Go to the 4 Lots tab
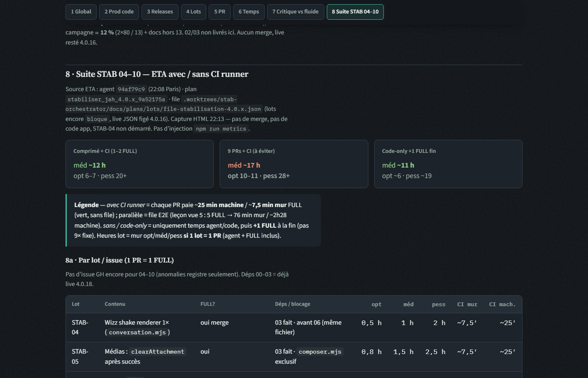Screen dimensions: 588x378 (194, 12)
